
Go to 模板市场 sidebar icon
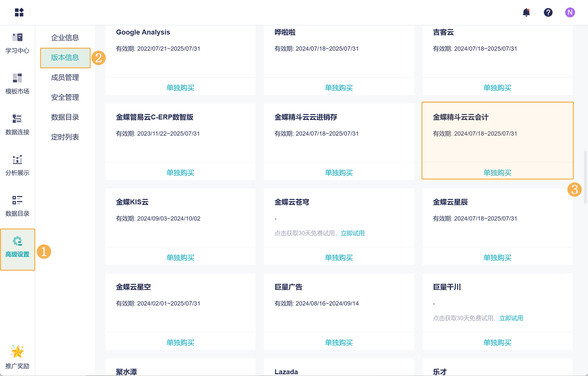(17, 84)
